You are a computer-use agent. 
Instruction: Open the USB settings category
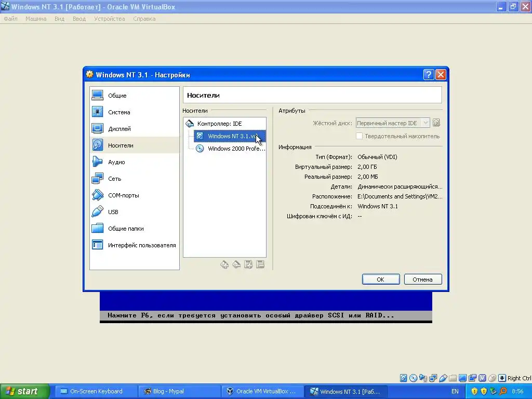coord(135,212)
